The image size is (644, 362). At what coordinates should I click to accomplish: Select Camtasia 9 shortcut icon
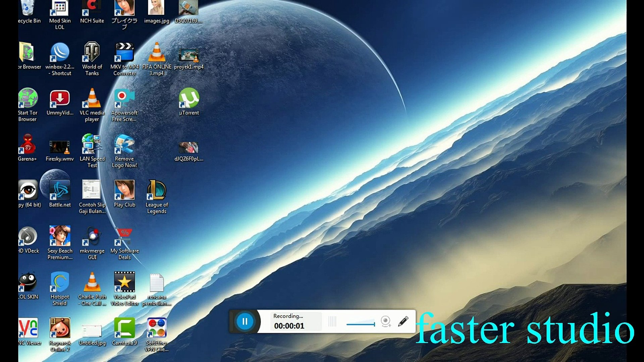124,328
